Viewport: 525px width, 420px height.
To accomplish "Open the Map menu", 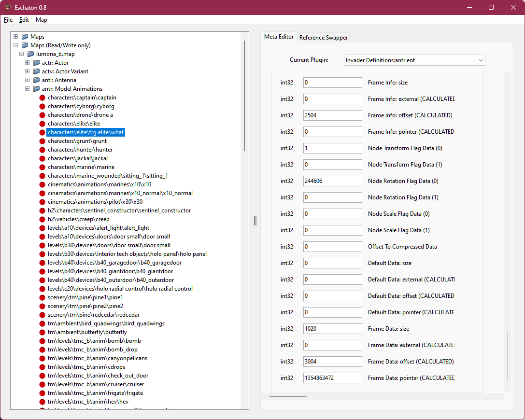I will click(42, 20).
